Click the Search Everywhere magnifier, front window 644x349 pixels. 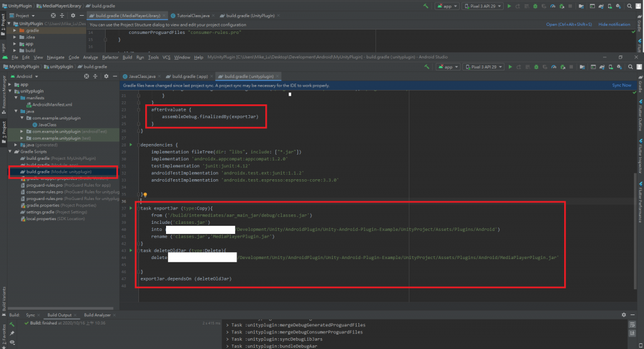click(x=630, y=67)
